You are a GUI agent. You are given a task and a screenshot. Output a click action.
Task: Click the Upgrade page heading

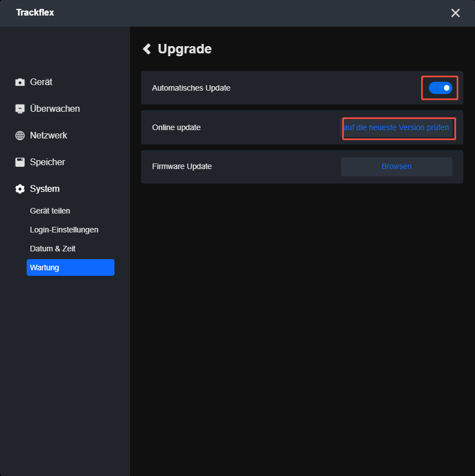click(184, 49)
